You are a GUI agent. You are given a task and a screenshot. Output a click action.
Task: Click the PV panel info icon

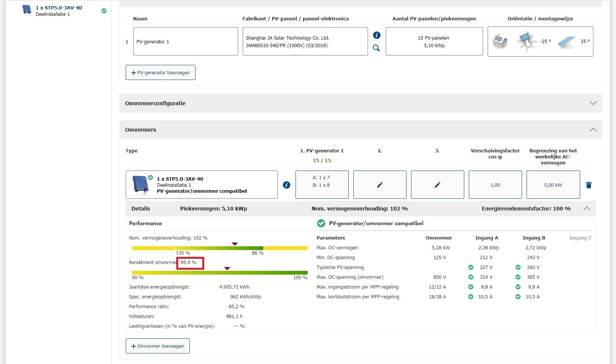click(x=376, y=35)
